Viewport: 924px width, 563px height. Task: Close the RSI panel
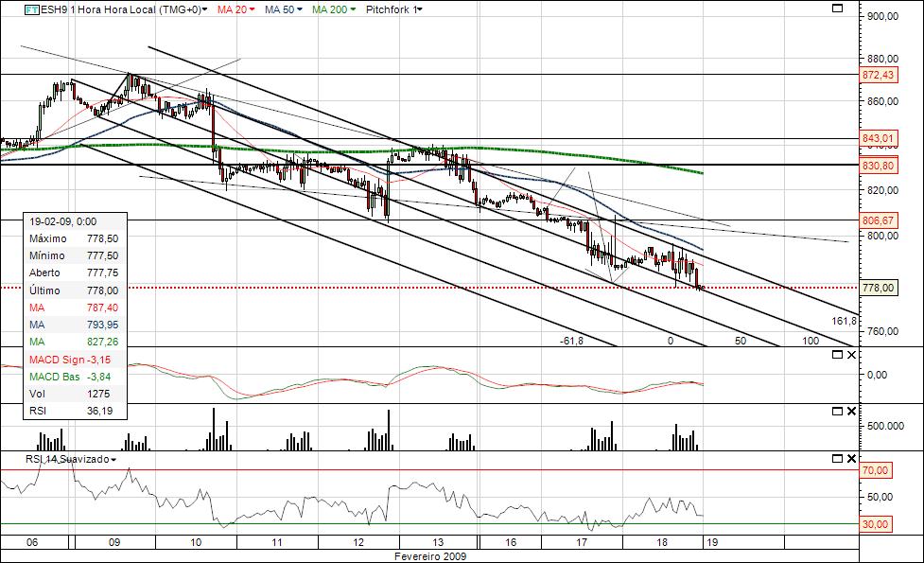pos(851,459)
